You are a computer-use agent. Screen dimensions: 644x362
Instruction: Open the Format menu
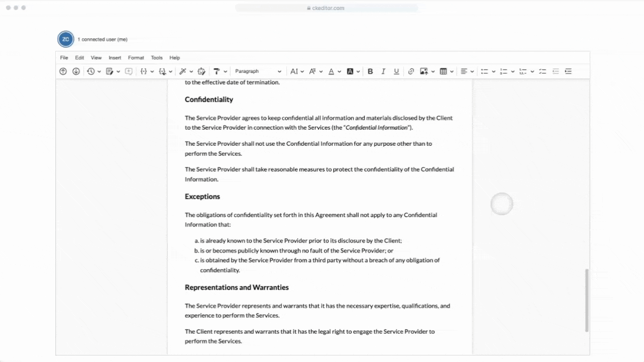point(136,58)
